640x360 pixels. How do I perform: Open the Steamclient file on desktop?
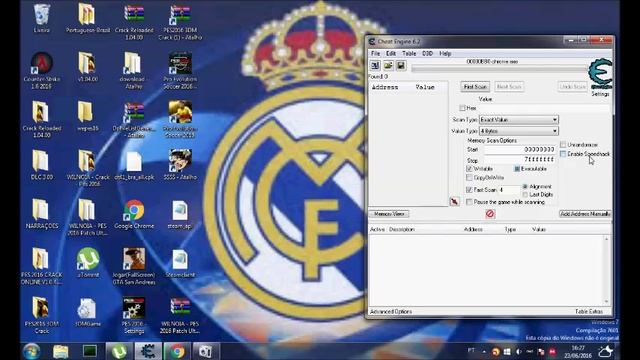(180, 263)
